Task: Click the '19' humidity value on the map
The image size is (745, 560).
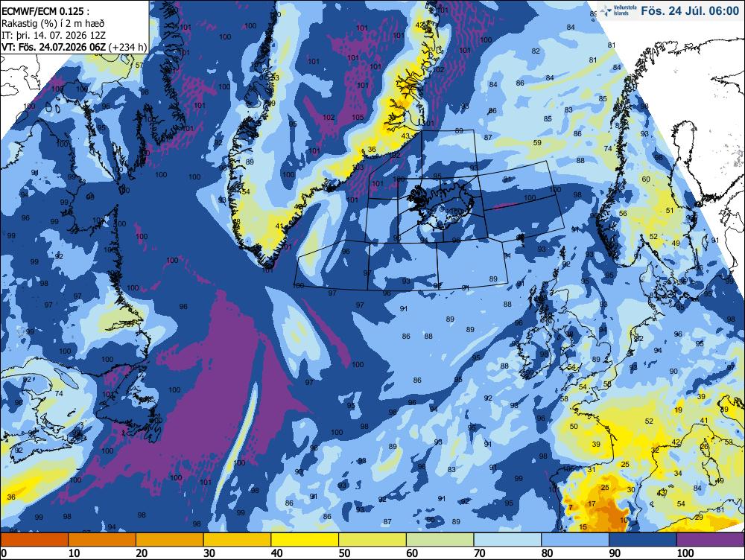Action: click(678, 410)
